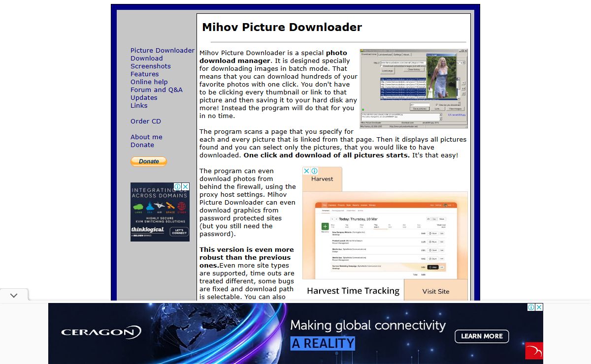The image size is (591, 364).
Task: Click the Harvest ad title label
Action: pos(322,179)
